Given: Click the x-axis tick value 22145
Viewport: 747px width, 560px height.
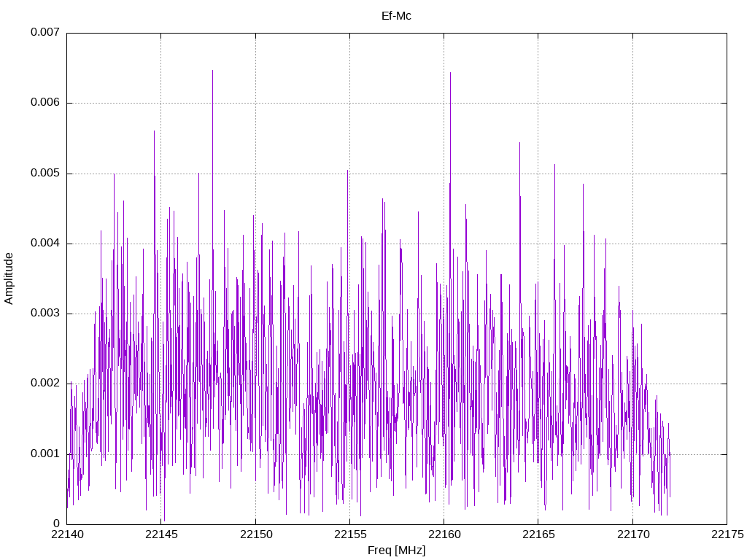Looking at the screenshot, I should 161,534.
